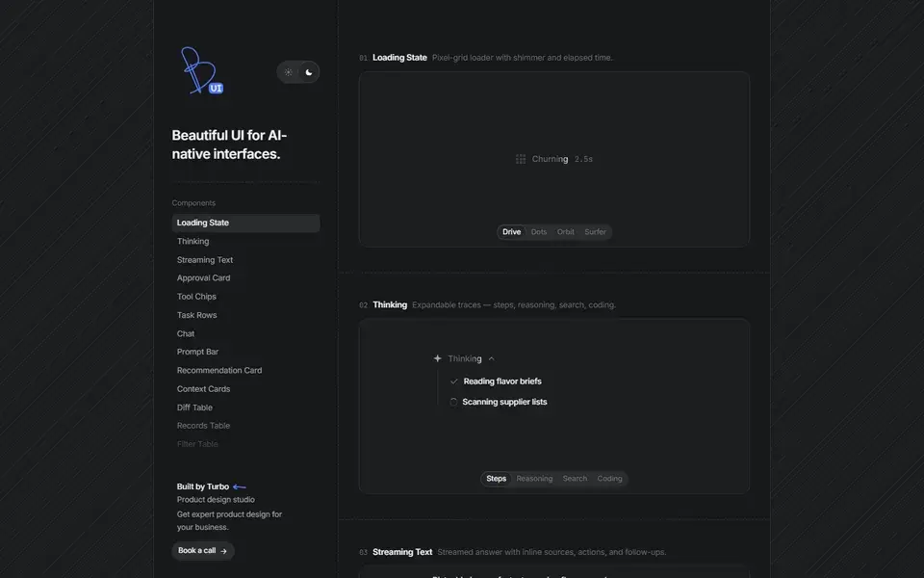This screenshot has width=924, height=578.
Task: Click the blue B UI logo
Action: tap(201, 70)
